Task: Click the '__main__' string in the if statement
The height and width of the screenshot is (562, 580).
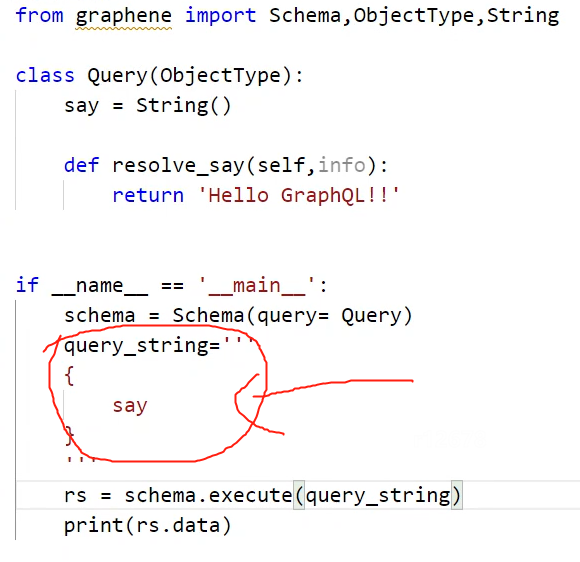Action: 257,285
